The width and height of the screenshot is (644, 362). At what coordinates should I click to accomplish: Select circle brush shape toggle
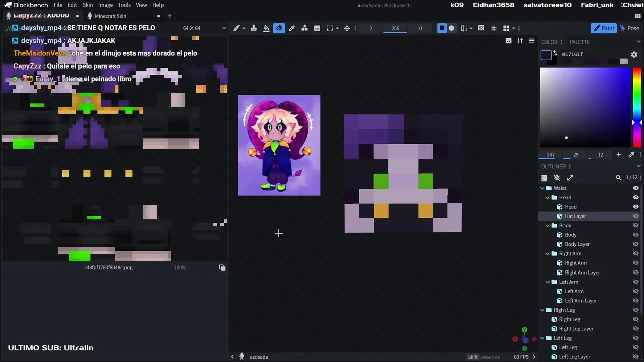click(x=451, y=28)
